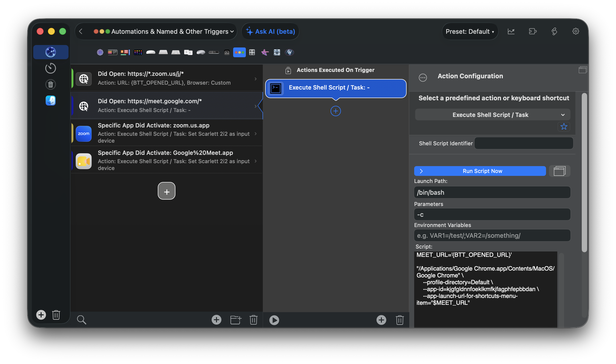Screen dimensions: 616x364
Task: Select the Stream Deck colored grid icon
Action: click(138, 52)
